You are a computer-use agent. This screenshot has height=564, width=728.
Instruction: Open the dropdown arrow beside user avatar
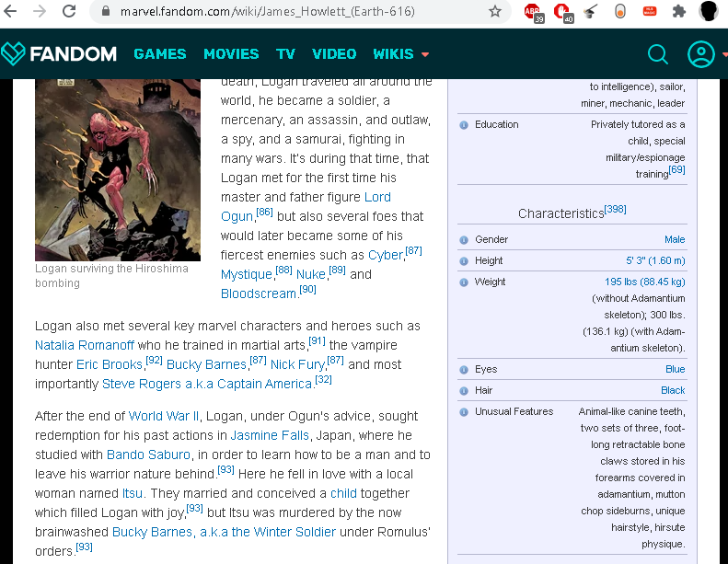tap(724, 54)
